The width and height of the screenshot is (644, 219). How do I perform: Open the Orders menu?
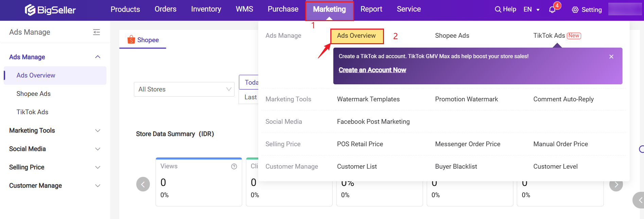[166, 9]
